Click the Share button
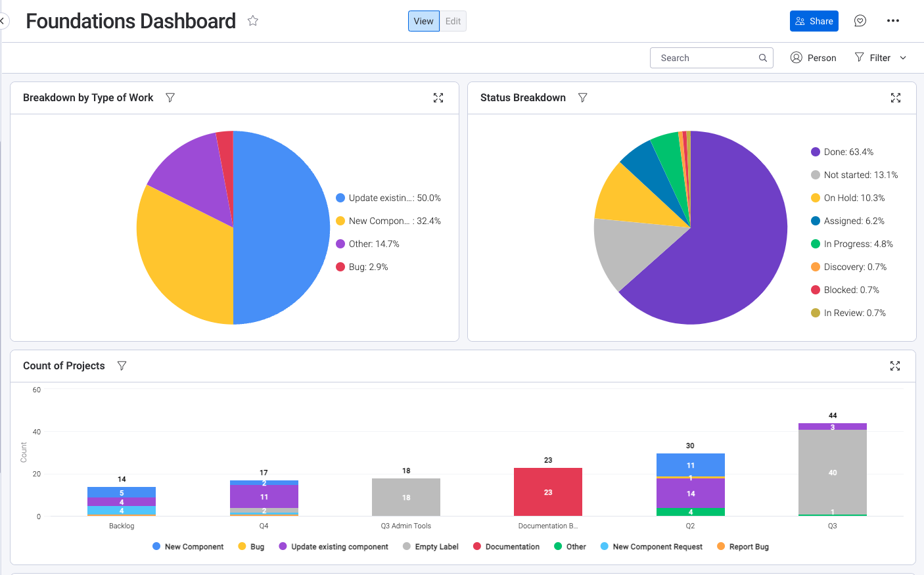 [814, 20]
